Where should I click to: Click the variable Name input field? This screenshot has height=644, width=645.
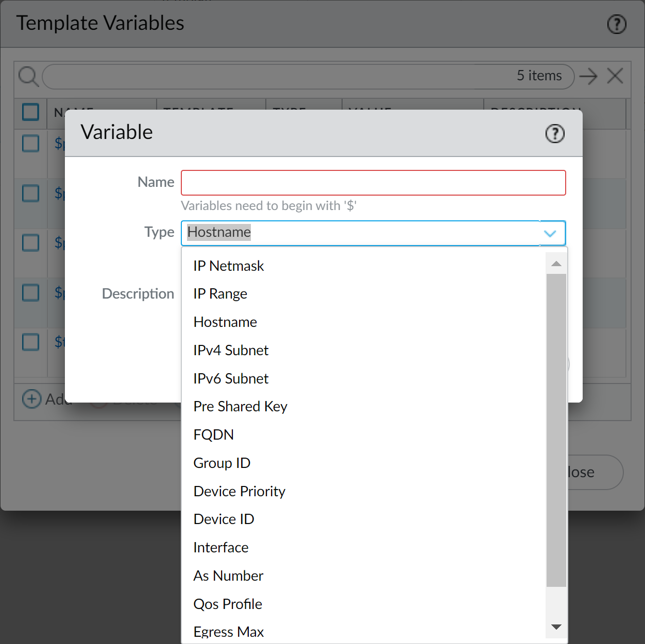coord(373,183)
